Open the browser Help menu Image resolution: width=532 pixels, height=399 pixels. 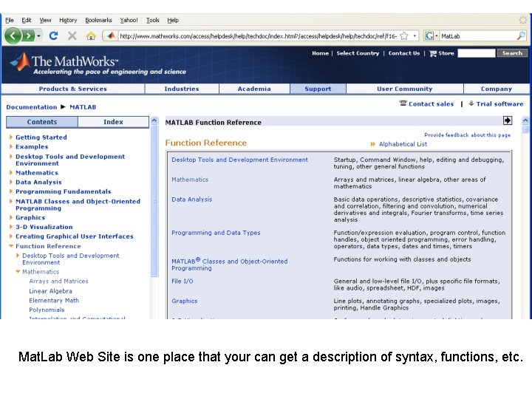coord(173,20)
